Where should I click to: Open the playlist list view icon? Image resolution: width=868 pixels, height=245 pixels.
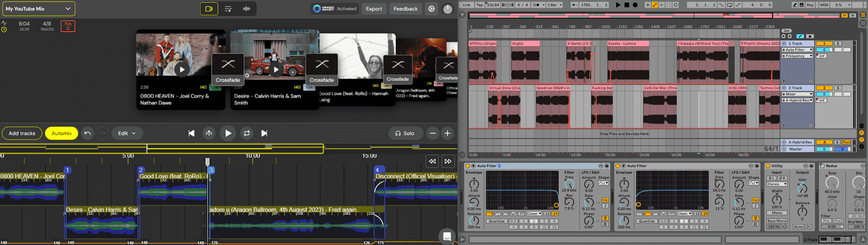[x=228, y=9]
